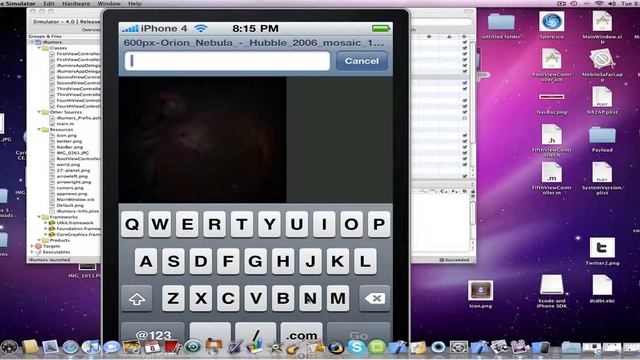Select RootViewController.xib desktop file

551,65
